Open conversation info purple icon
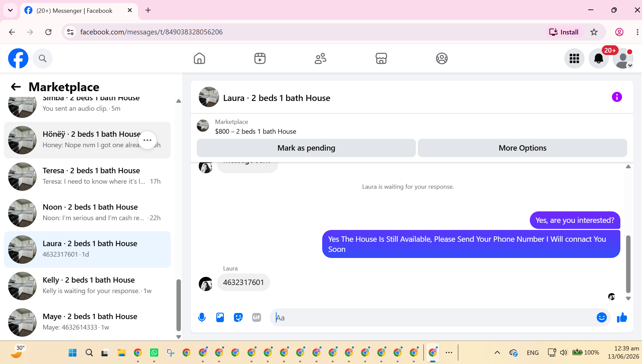This screenshot has height=364, width=642. [x=617, y=97]
